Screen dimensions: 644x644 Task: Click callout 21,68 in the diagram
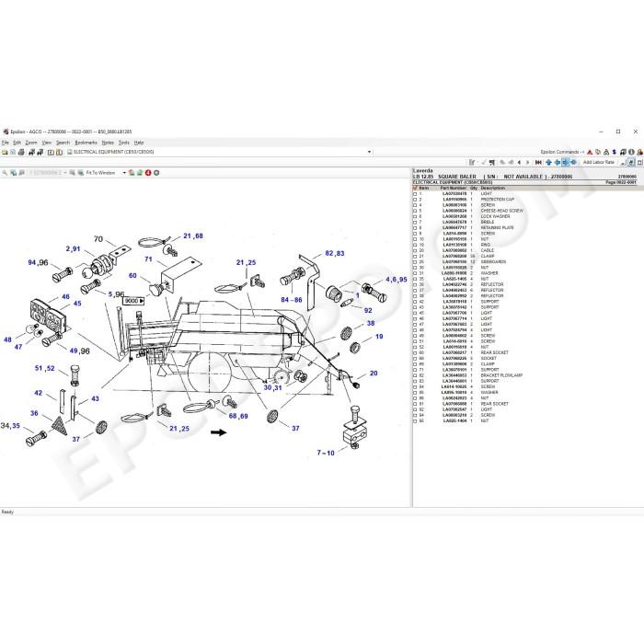coord(193,236)
